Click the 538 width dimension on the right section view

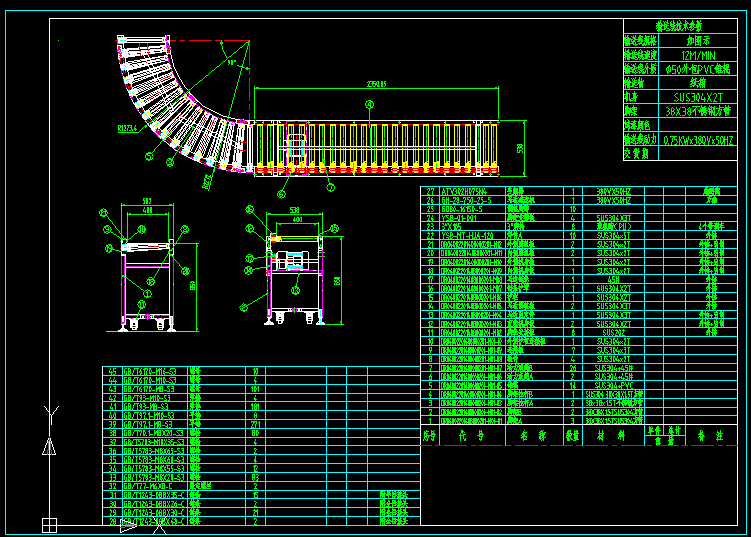(294, 210)
